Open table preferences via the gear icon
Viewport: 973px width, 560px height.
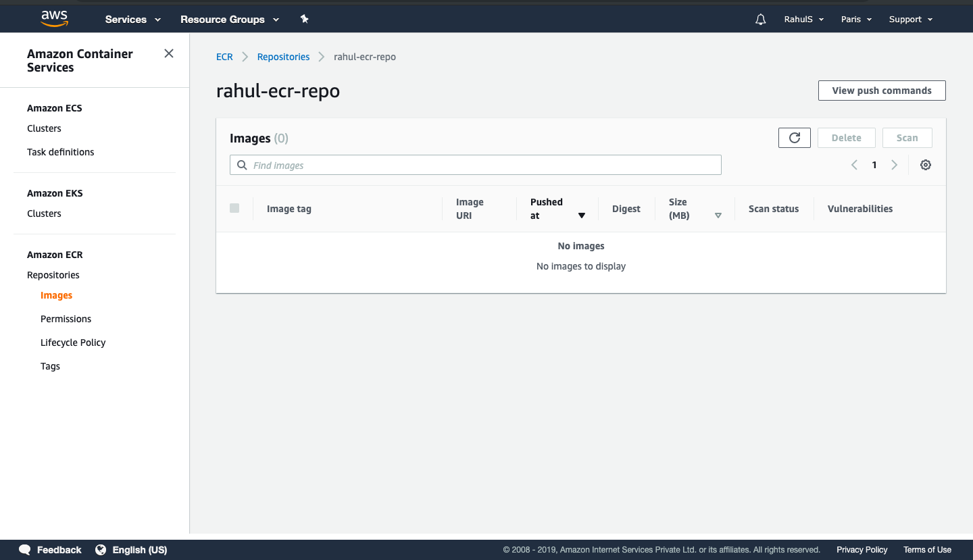tap(925, 164)
